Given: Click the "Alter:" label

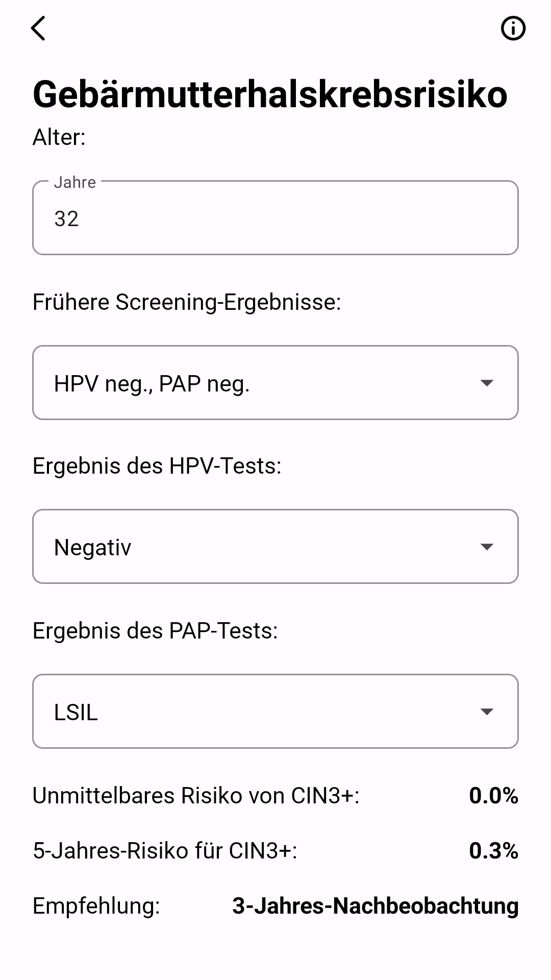Looking at the screenshot, I should 59,137.
